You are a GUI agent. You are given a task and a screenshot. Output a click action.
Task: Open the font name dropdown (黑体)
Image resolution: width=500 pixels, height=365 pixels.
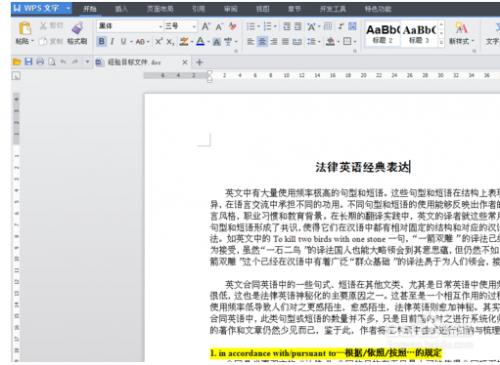pos(160,26)
